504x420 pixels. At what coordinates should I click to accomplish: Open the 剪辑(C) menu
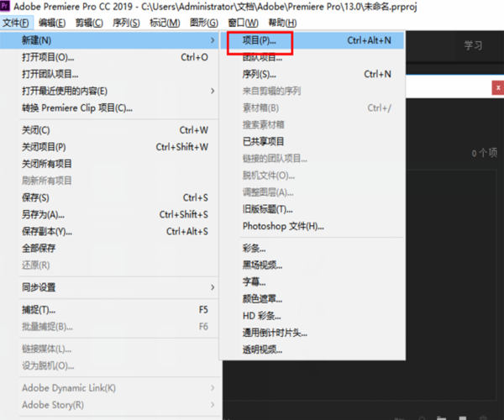click(x=89, y=23)
